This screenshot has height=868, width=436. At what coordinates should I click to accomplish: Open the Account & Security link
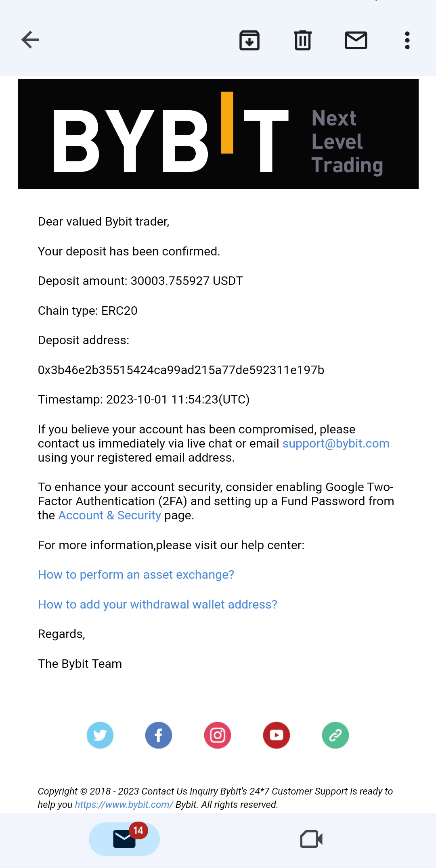coord(110,515)
